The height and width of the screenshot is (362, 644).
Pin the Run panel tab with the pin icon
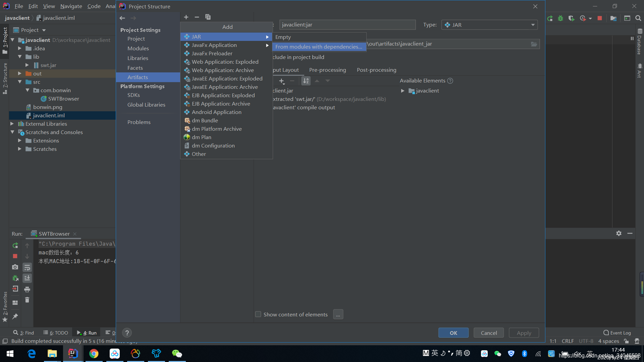15,316
